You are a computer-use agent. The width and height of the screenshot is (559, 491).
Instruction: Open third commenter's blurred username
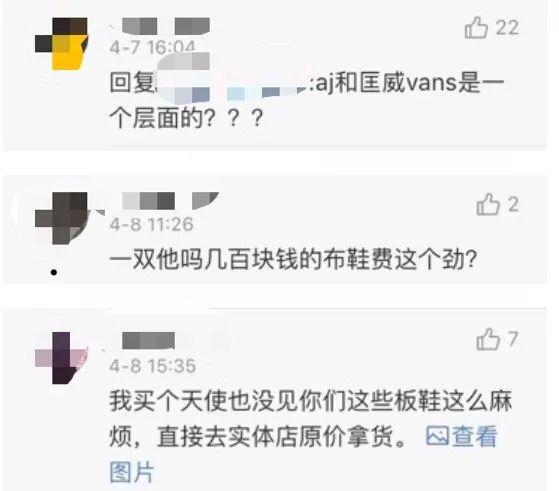tap(148, 341)
